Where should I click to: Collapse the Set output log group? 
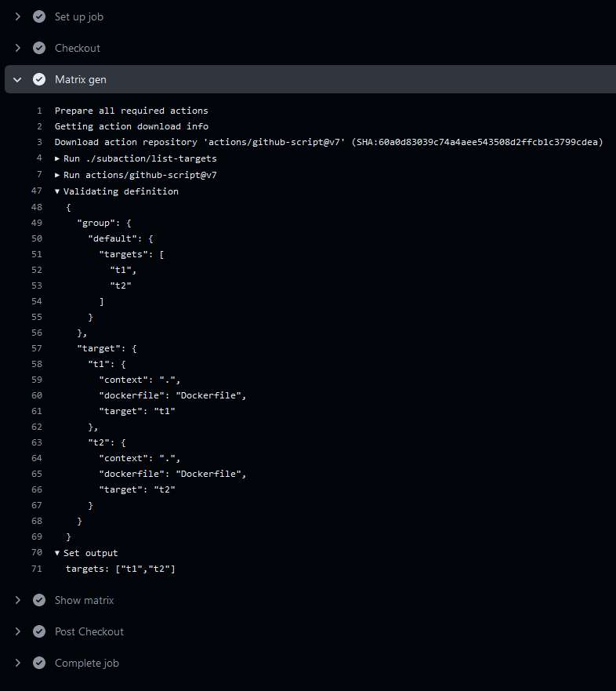tap(57, 553)
